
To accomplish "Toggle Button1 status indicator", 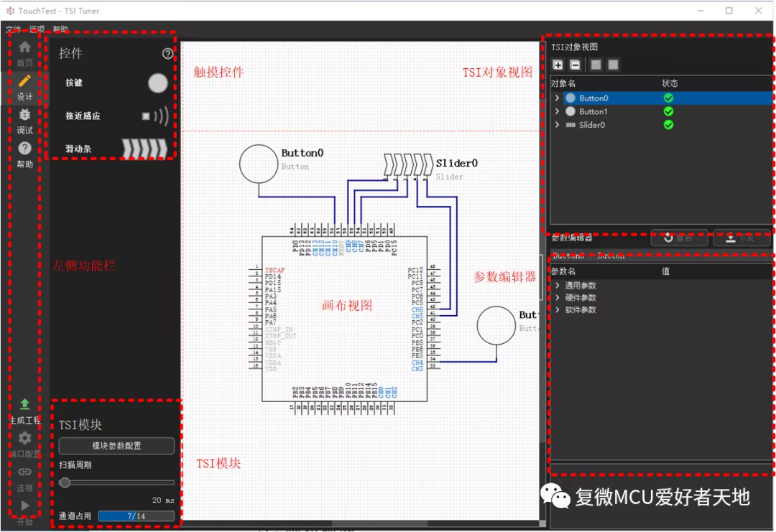I will (x=668, y=111).
